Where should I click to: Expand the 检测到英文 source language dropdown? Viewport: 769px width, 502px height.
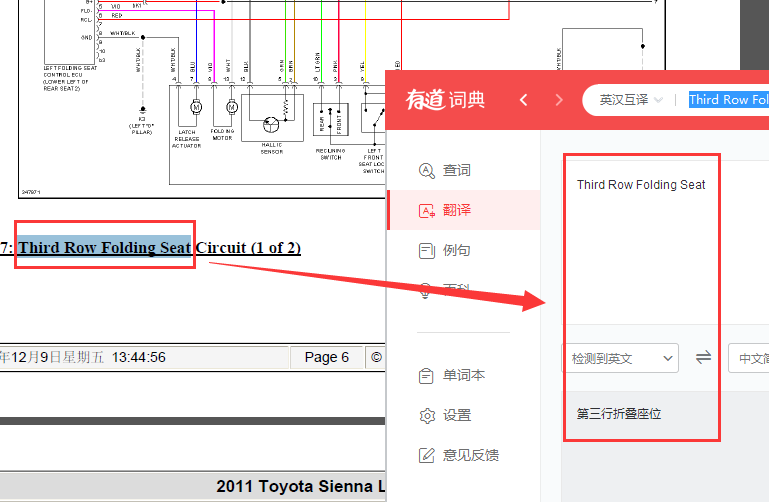[620, 358]
